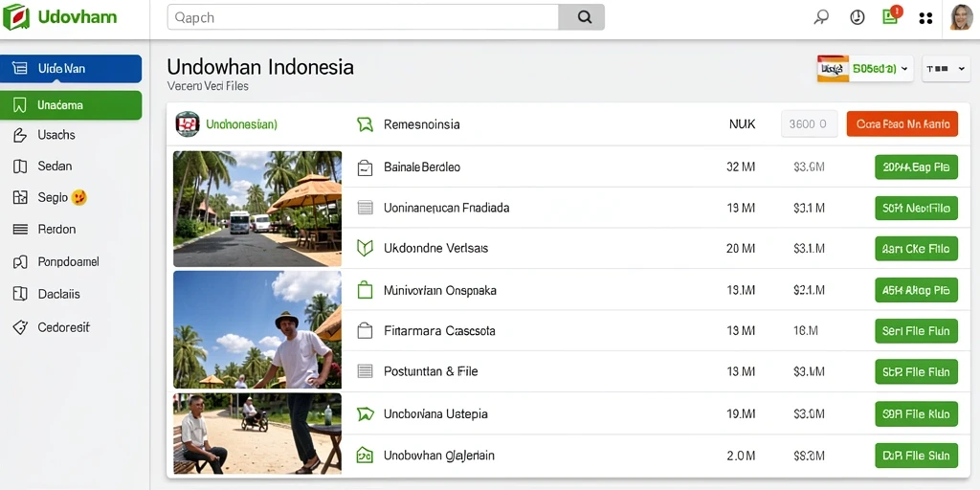Click the Undowhan Indonesia page title
This screenshot has width=980, height=490.
(x=260, y=67)
